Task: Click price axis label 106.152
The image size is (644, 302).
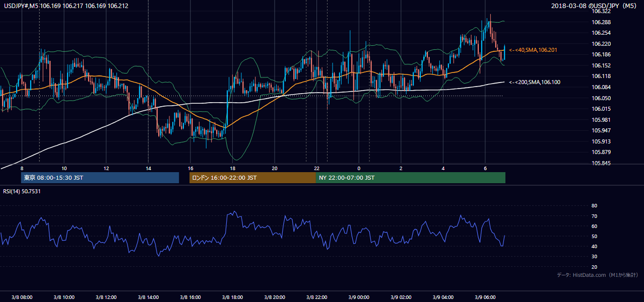Action: (x=602, y=65)
